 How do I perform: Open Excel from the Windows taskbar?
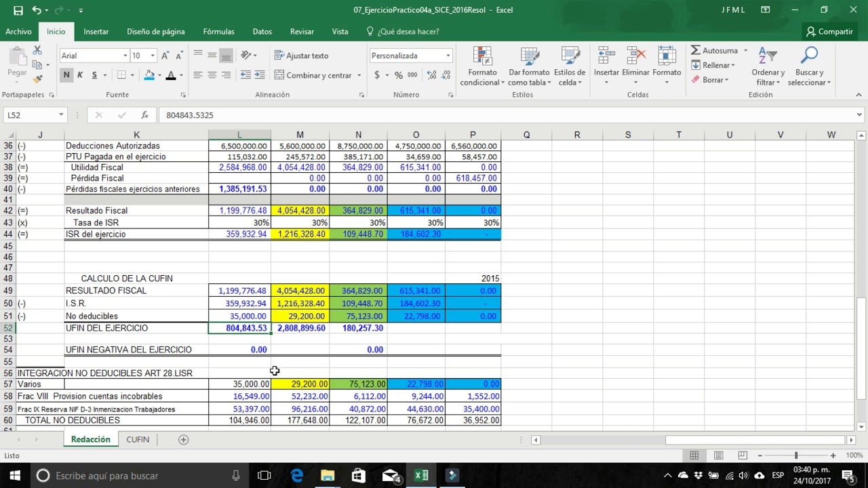click(x=421, y=475)
